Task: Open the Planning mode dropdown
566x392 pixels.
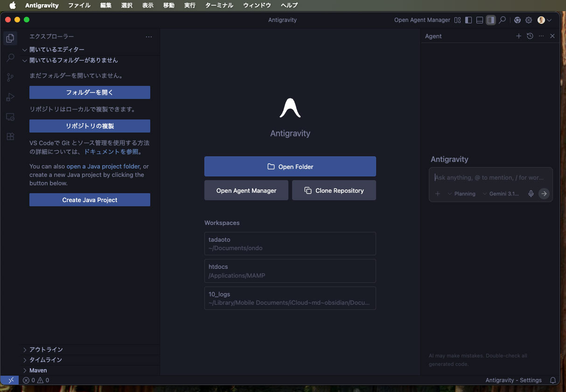Action: [x=461, y=194]
